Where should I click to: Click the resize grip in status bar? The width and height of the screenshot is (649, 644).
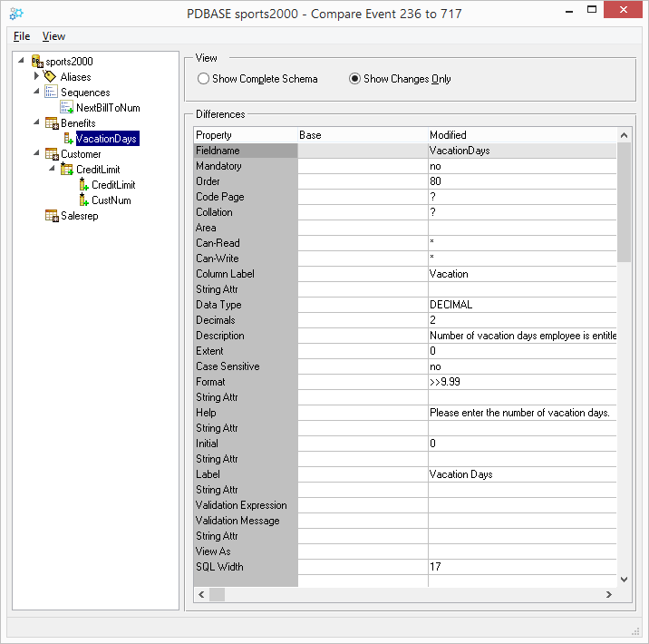click(x=635, y=631)
